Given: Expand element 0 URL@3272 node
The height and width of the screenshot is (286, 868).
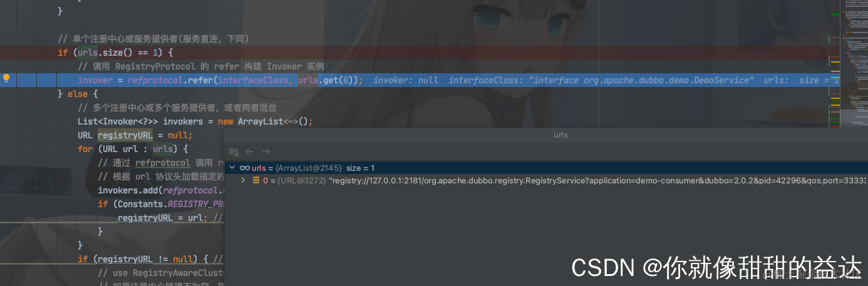Looking at the screenshot, I should (244, 180).
